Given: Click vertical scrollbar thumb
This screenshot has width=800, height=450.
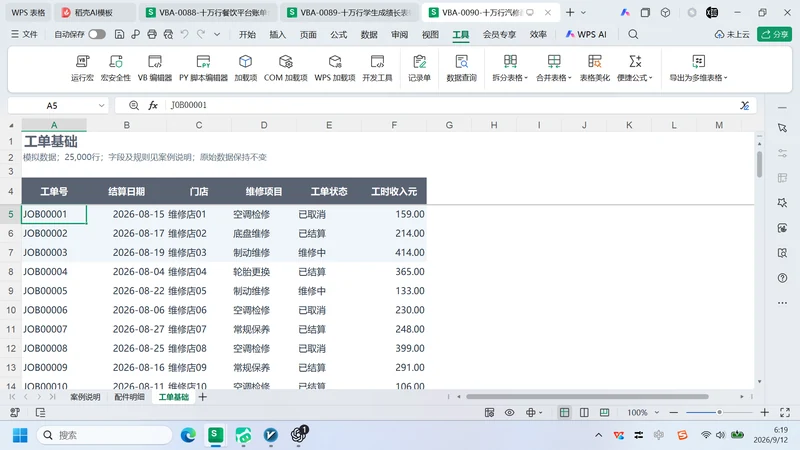Looking at the screenshot, I should pos(760,164).
